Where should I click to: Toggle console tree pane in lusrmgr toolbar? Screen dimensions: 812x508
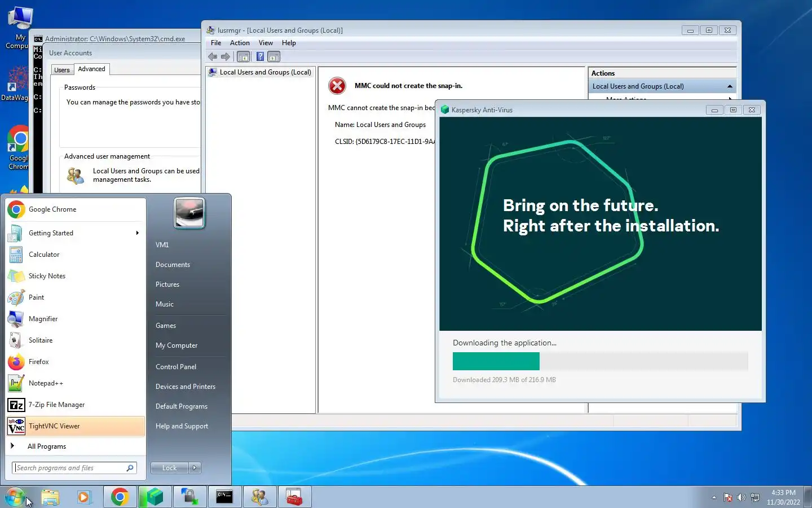tap(243, 56)
